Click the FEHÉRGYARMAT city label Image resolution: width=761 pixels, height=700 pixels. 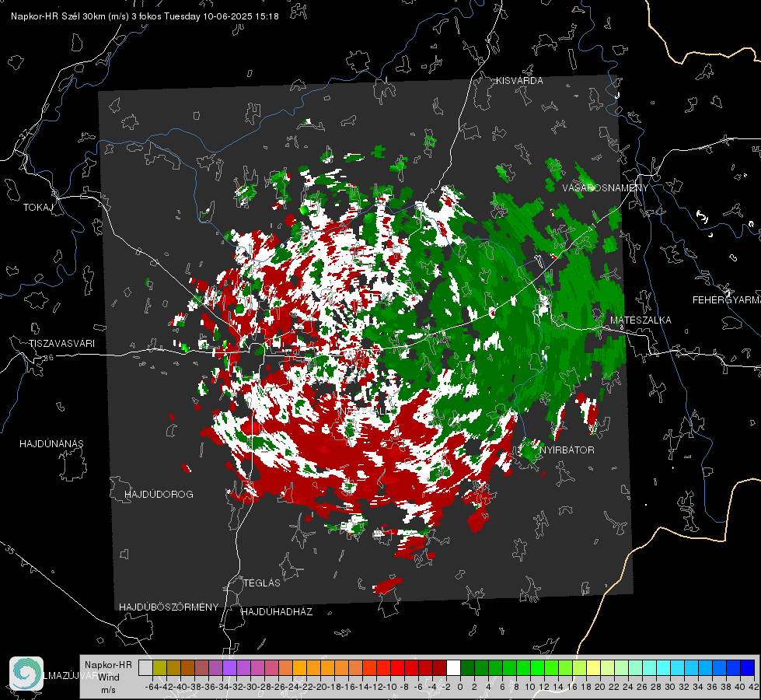[726, 300]
